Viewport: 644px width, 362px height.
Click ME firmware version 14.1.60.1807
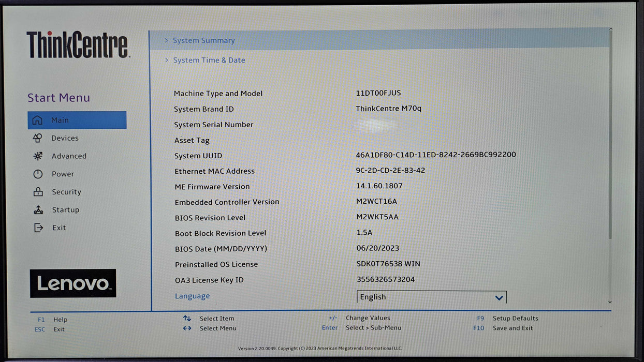pos(379,186)
